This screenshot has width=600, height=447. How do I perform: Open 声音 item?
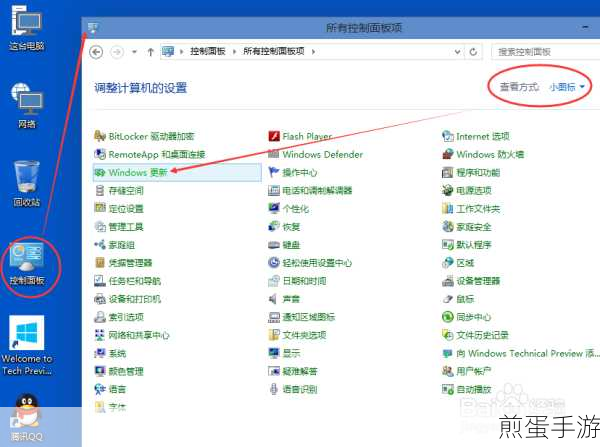click(x=284, y=299)
